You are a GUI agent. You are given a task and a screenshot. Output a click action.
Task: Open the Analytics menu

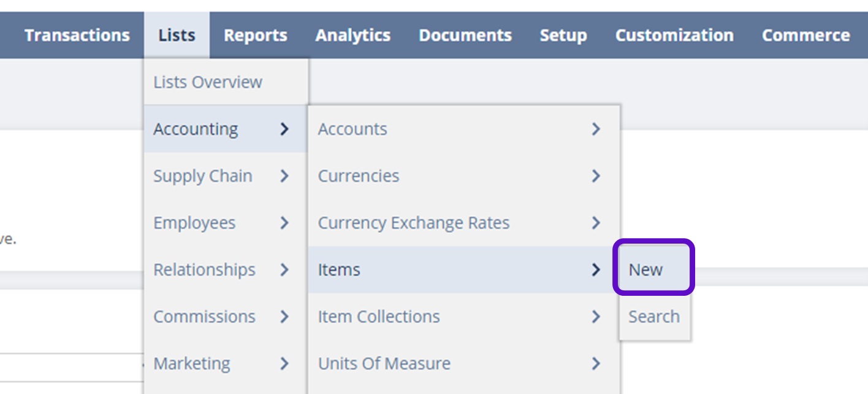352,36
